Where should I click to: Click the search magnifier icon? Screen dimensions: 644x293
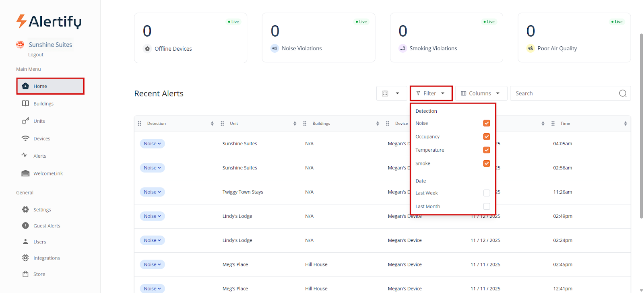[622, 93]
